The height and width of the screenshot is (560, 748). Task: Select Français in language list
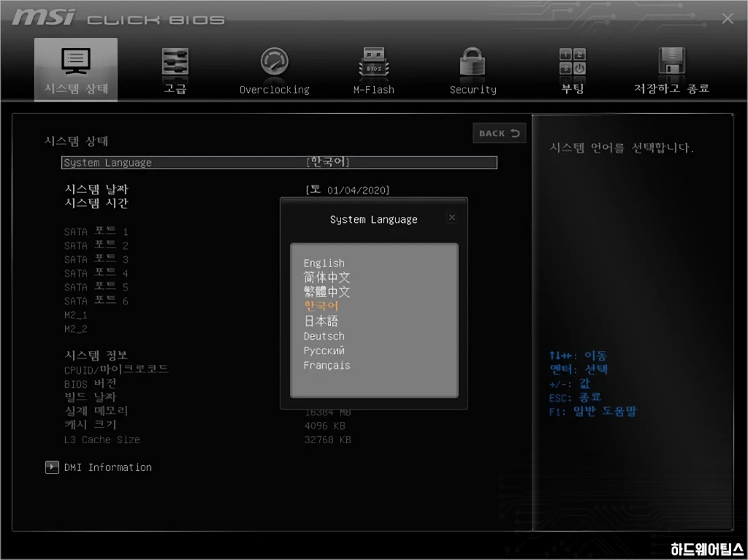pyautogui.click(x=327, y=365)
